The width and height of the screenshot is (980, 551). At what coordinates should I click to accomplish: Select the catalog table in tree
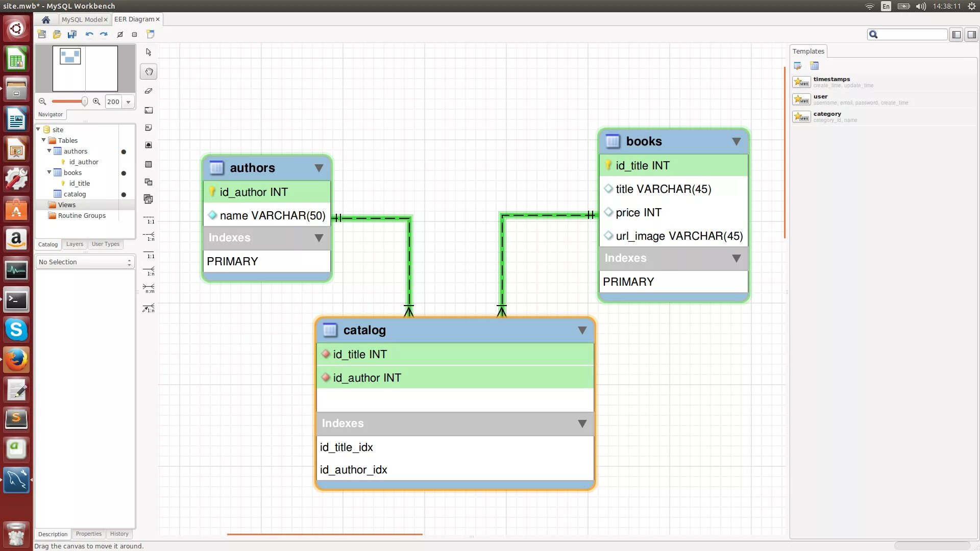75,194
